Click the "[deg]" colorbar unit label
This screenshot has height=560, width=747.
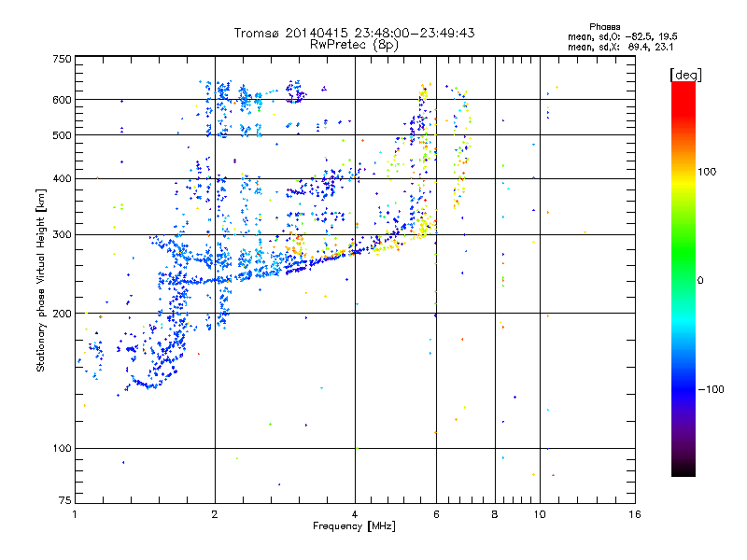pos(685,75)
